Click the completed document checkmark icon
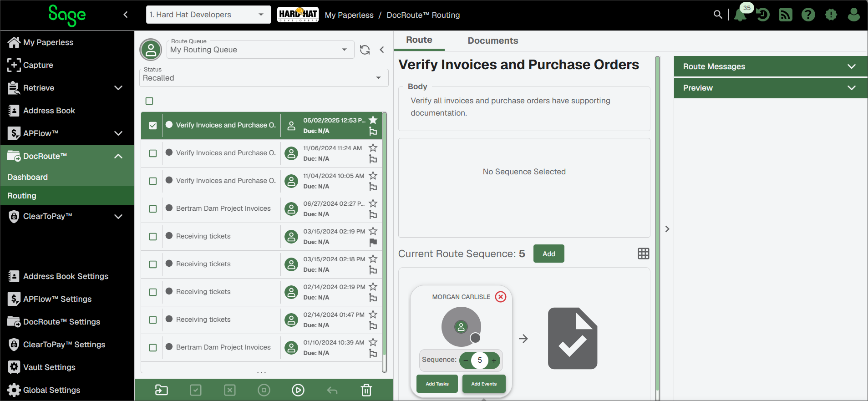The height and width of the screenshot is (401, 868). tap(573, 338)
